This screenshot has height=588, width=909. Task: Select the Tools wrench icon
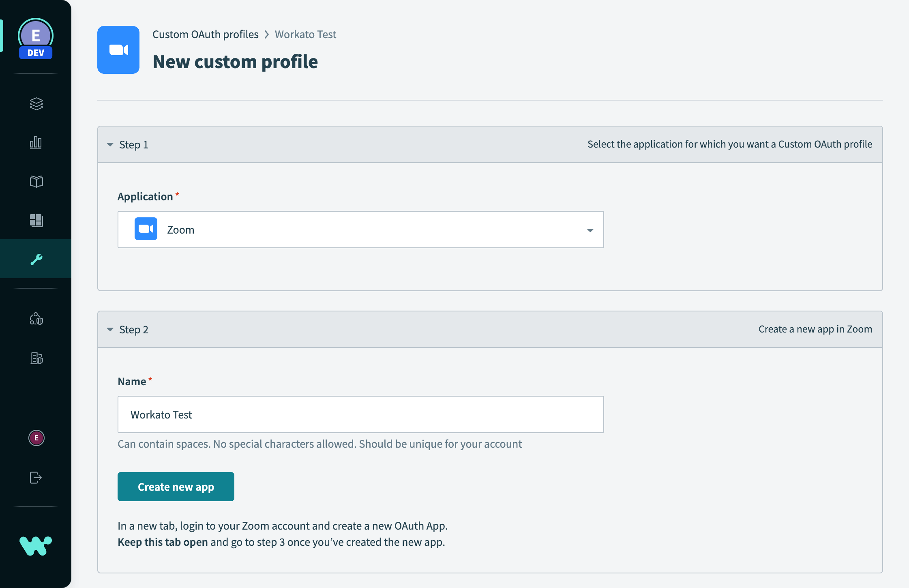pyautogui.click(x=36, y=258)
